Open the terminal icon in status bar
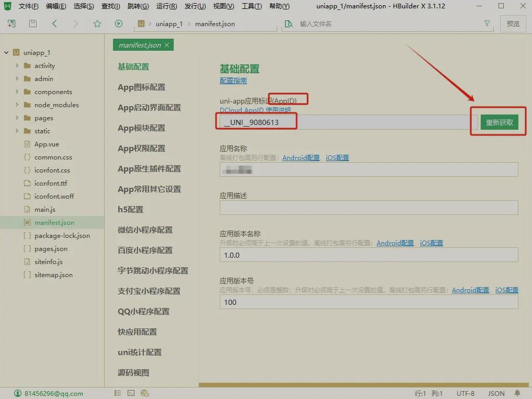532x399 pixels. pos(131,393)
